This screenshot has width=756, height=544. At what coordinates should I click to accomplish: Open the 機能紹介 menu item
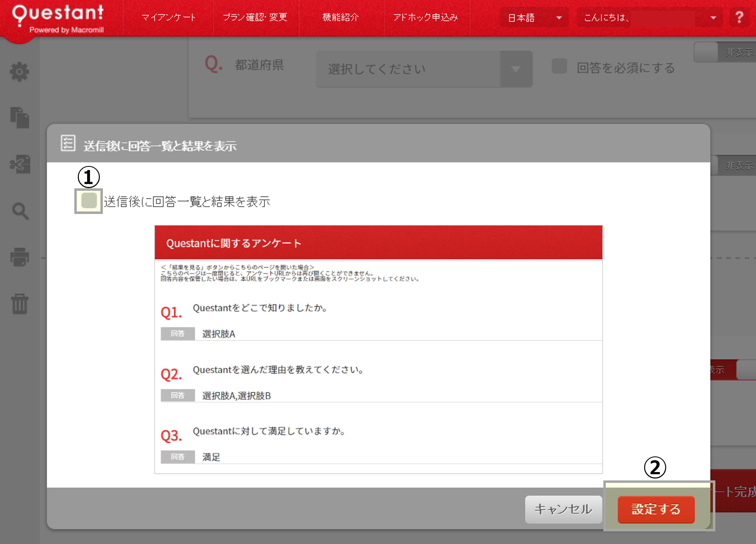pos(341,17)
